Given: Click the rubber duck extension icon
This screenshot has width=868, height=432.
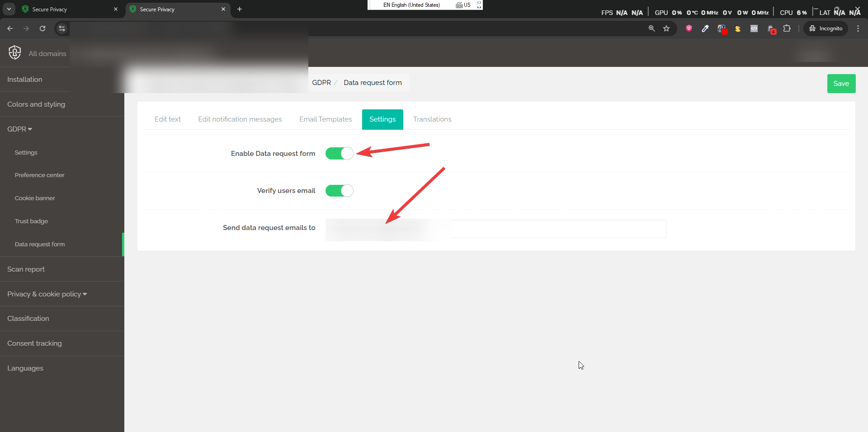Looking at the screenshot, I should [737, 28].
